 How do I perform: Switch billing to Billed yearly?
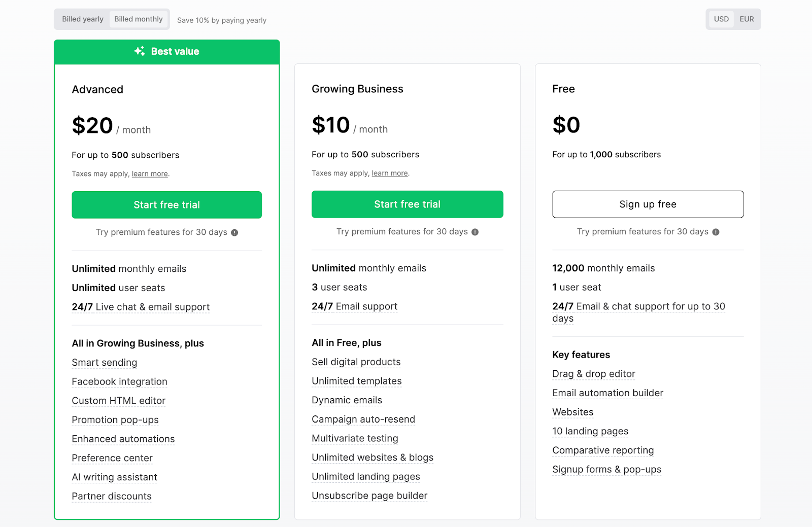click(82, 19)
